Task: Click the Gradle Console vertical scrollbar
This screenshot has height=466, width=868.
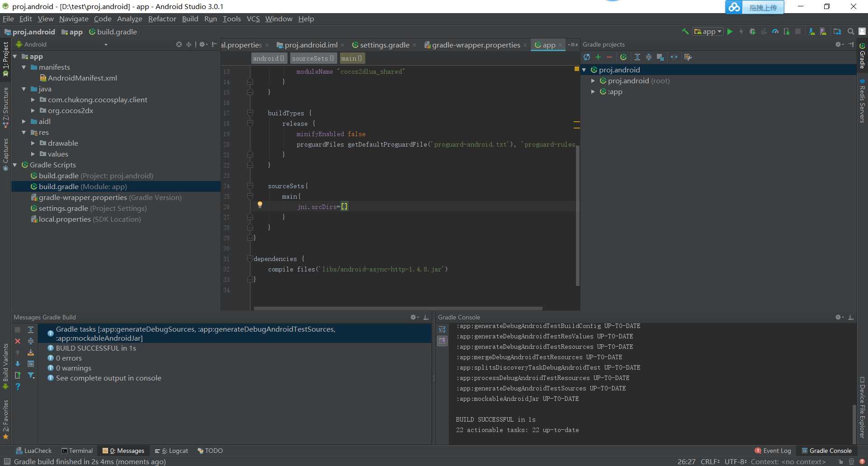Action: (x=854, y=423)
